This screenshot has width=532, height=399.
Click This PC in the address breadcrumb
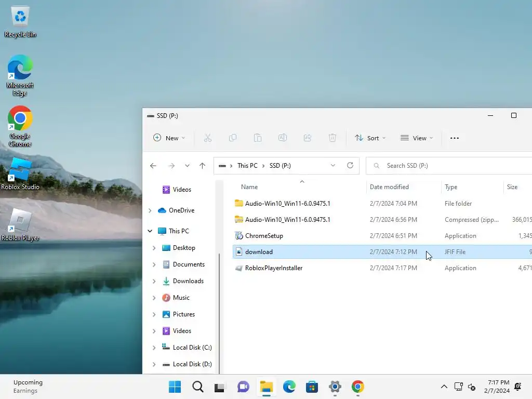pos(247,166)
